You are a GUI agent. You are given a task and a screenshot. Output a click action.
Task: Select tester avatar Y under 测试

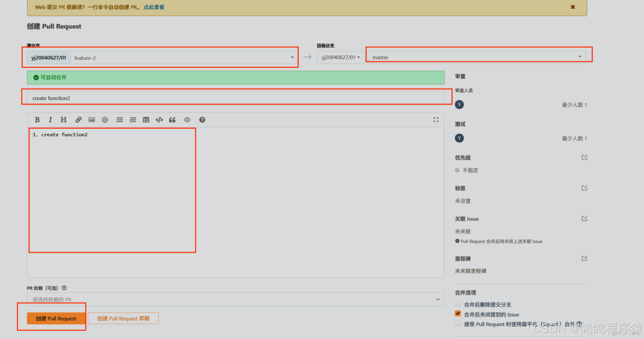coord(459,139)
